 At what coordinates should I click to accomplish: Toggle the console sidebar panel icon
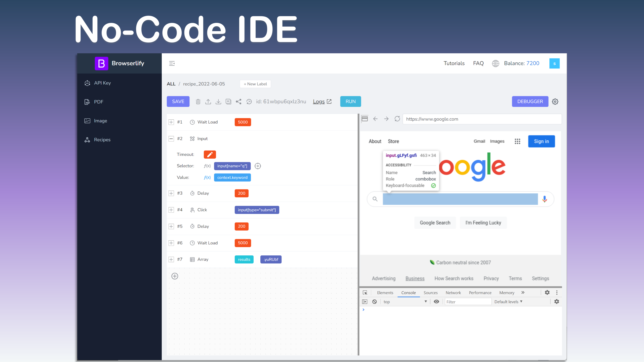click(365, 302)
